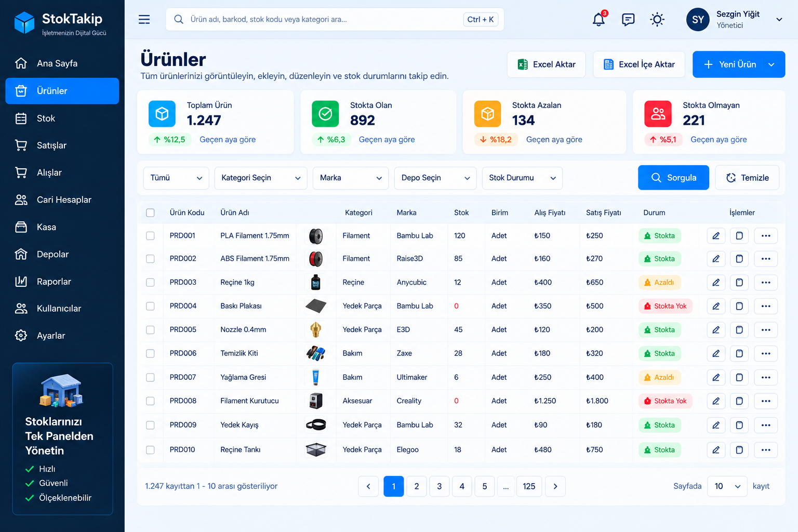The height and width of the screenshot is (532, 798).
Task: Check the PRD008 row checkbox
Action: pos(150,401)
